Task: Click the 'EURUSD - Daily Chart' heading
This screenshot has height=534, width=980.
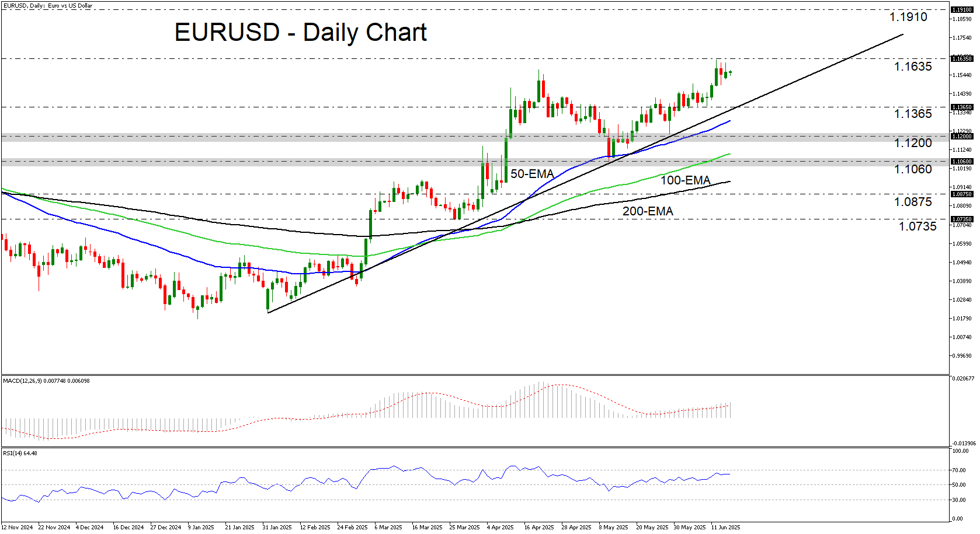Action: tap(300, 32)
